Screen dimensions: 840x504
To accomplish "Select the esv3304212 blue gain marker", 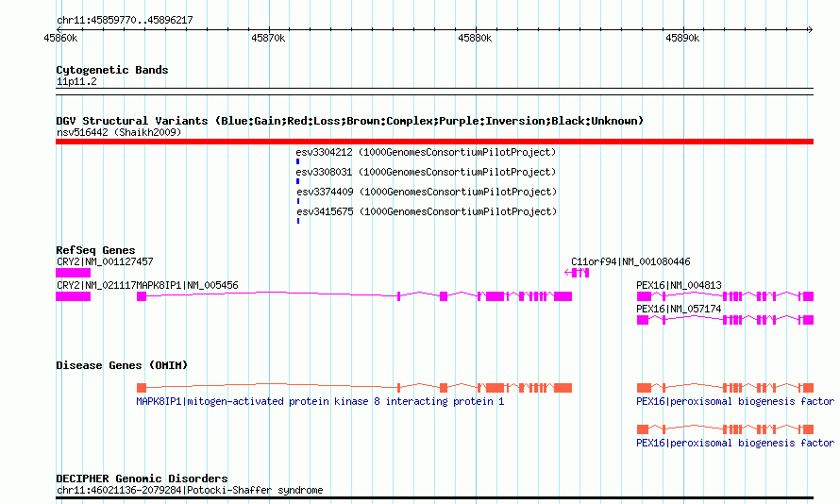I will 298,161.
